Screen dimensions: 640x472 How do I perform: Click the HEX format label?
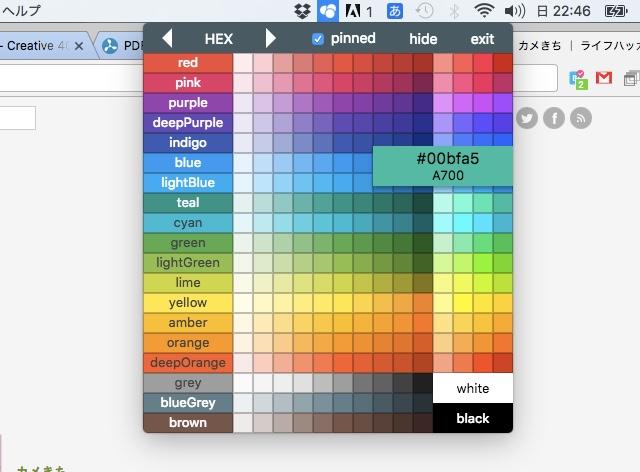coord(219,39)
